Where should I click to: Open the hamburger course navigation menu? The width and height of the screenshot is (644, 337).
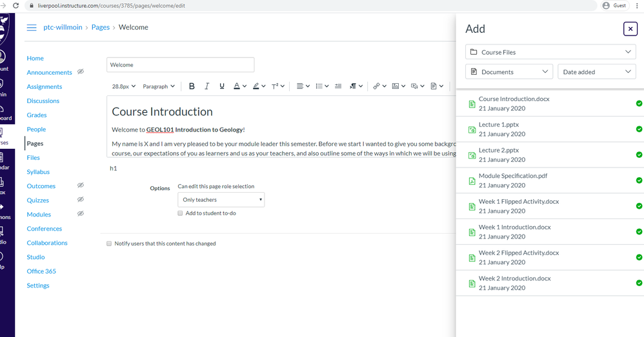click(x=31, y=28)
